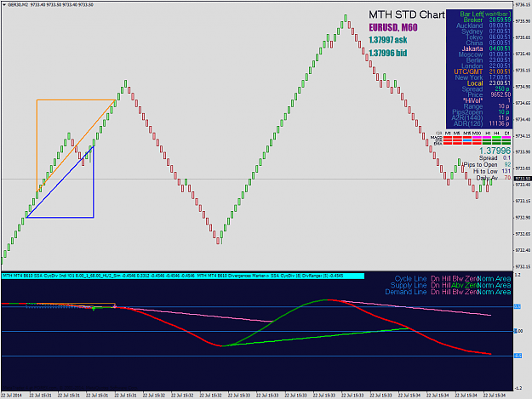Click the Moscow time row
Screen dimensions: 532x399
[484, 54]
